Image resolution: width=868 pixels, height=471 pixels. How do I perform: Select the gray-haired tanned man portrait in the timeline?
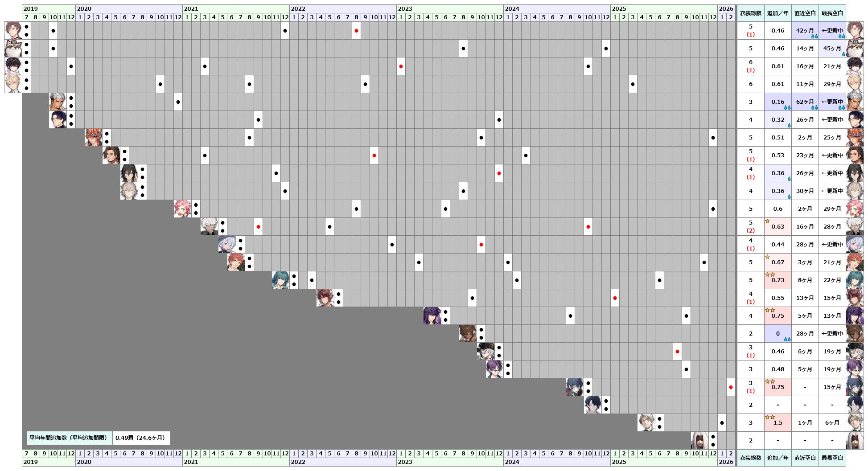coord(58,102)
